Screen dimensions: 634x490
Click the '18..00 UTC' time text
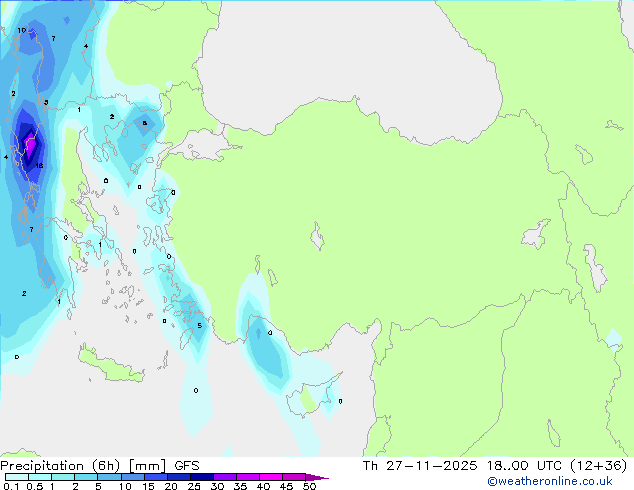click(x=524, y=466)
